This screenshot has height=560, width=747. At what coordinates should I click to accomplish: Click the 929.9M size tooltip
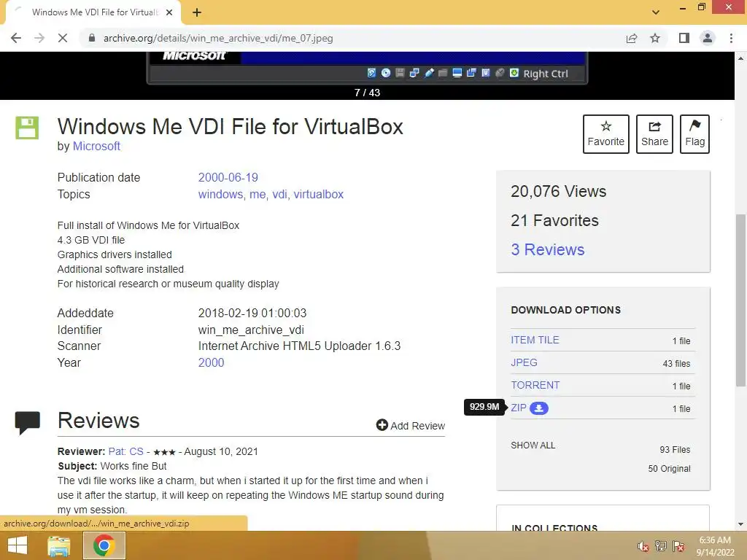(x=484, y=407)
